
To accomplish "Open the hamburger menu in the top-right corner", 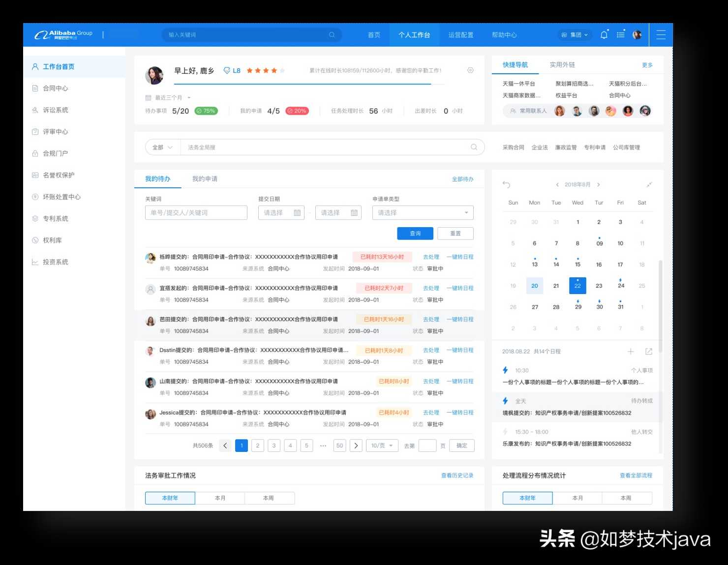I will pyautogui.click(x=661, y=35).
